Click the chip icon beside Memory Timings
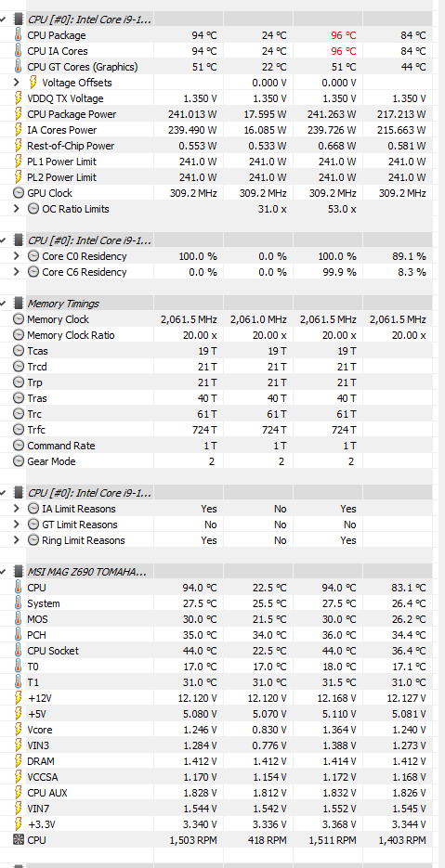This screenshot has width=445, height=868. tap(19, 304)
